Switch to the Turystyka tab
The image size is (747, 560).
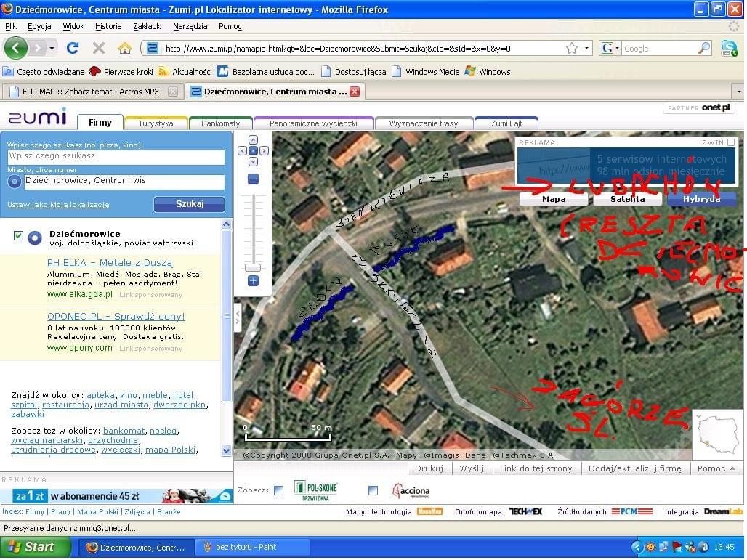156,123
